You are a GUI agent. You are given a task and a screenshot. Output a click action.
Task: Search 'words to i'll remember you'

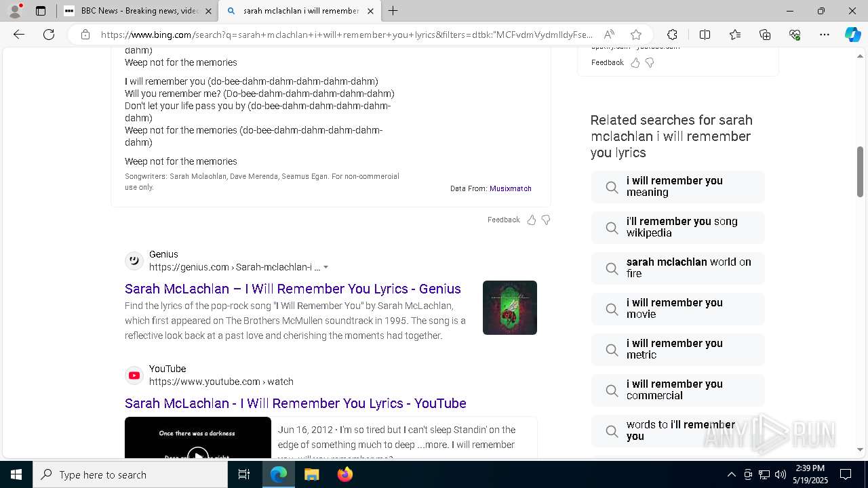click(x=678, y=430)
